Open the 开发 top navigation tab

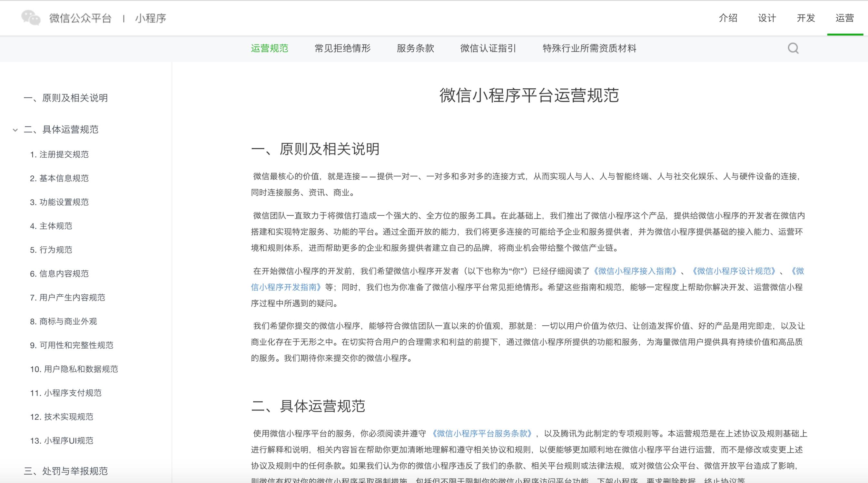[x=806, y=18]
